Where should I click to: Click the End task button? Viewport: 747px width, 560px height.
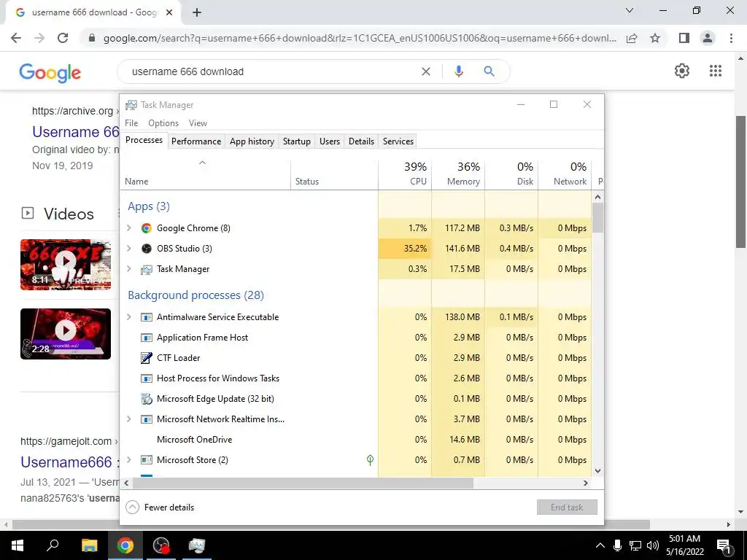pos(567,507)
